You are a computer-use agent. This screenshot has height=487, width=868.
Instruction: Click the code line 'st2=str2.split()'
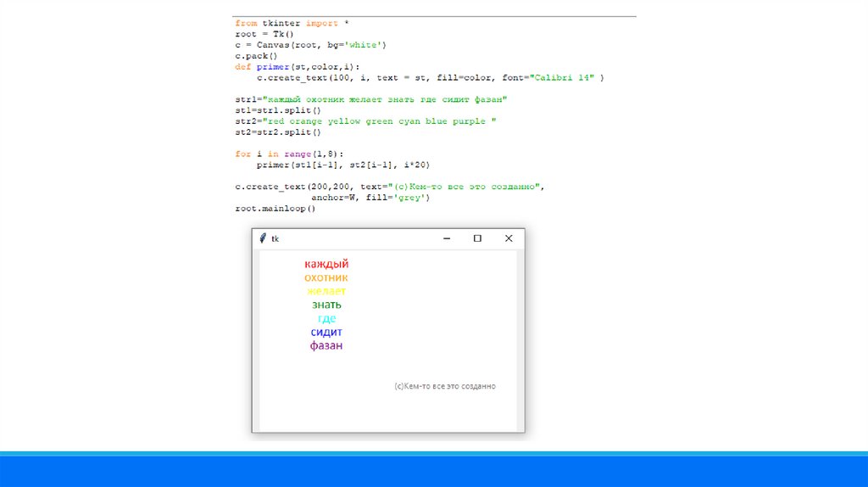[x=278, y=132]
